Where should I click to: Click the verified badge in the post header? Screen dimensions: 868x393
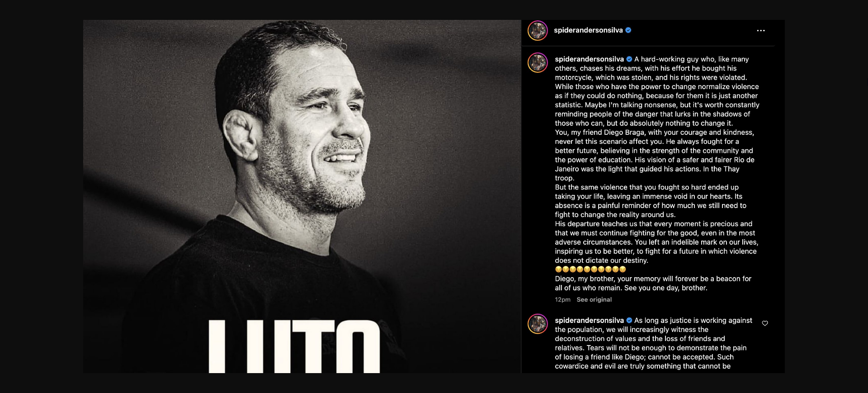(628, 30)
